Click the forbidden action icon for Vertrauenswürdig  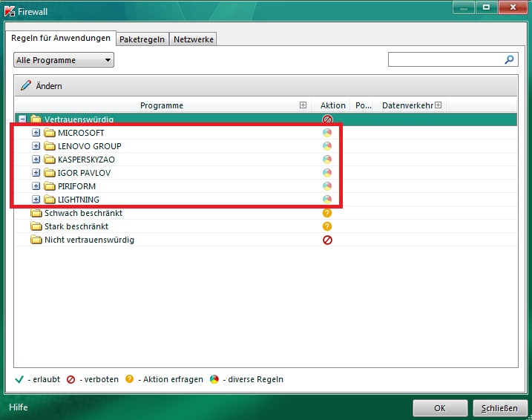[327, 119]
